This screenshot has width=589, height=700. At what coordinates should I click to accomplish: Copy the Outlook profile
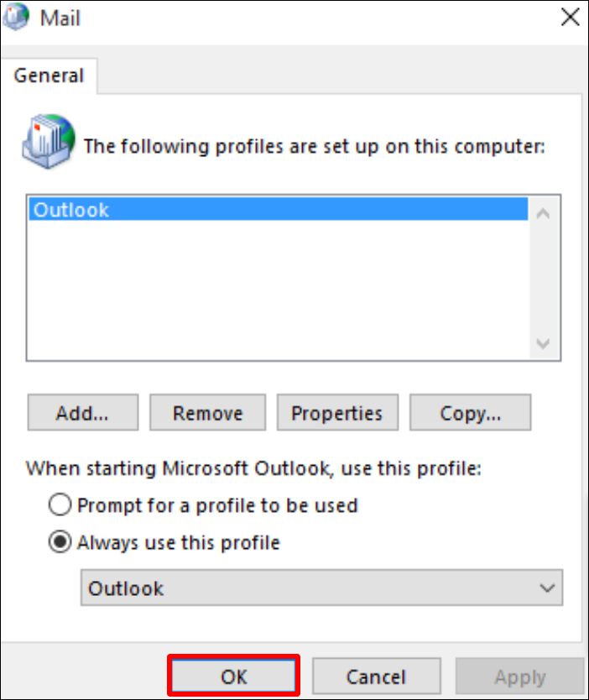tap(470, 412)
